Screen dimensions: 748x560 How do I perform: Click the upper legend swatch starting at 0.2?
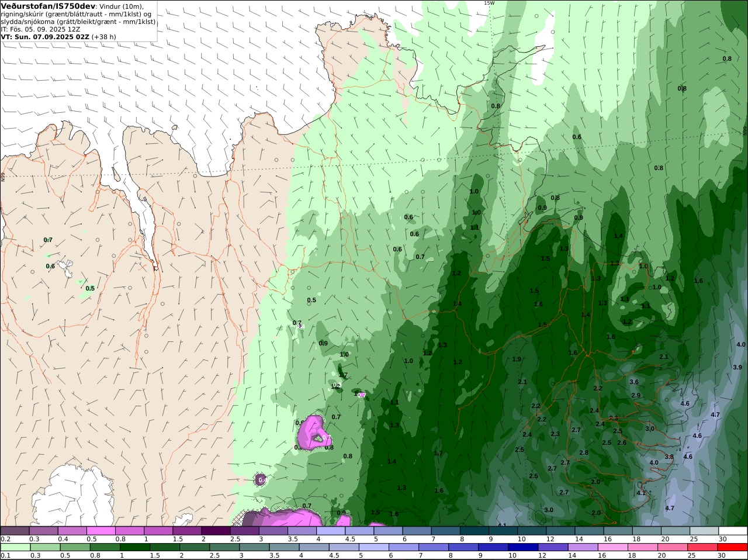15,531
